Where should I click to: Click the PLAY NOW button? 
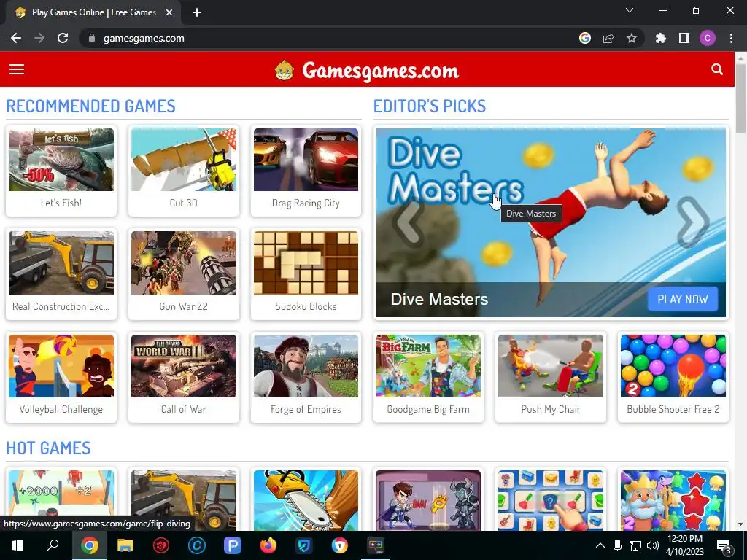[x=683, y=299]
